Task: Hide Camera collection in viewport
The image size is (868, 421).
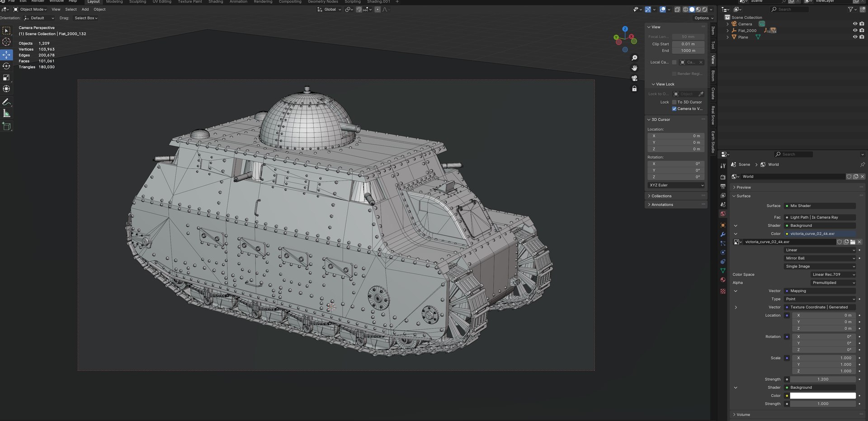Action: pyautogui.click(x=855, y=24)
